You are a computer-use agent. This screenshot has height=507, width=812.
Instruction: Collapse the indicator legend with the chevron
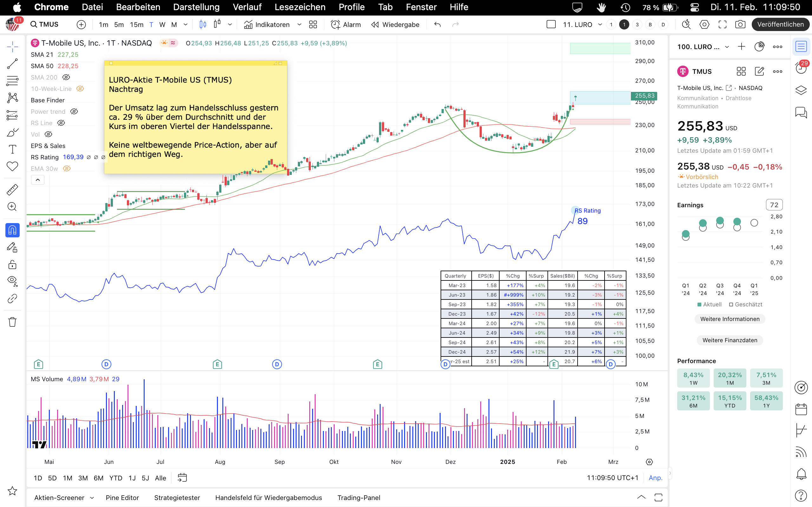pos(37,180)
